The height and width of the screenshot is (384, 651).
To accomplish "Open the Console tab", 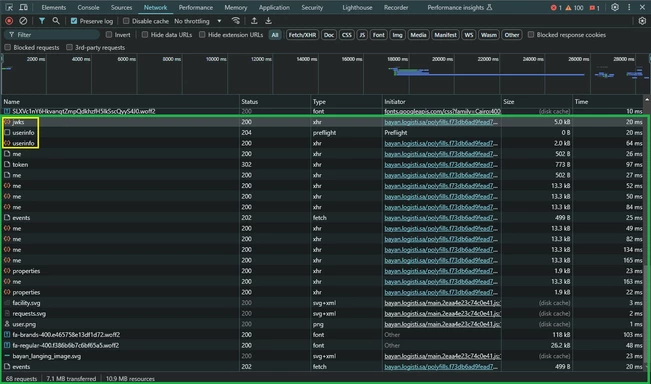I will click(x=88, y=7).
